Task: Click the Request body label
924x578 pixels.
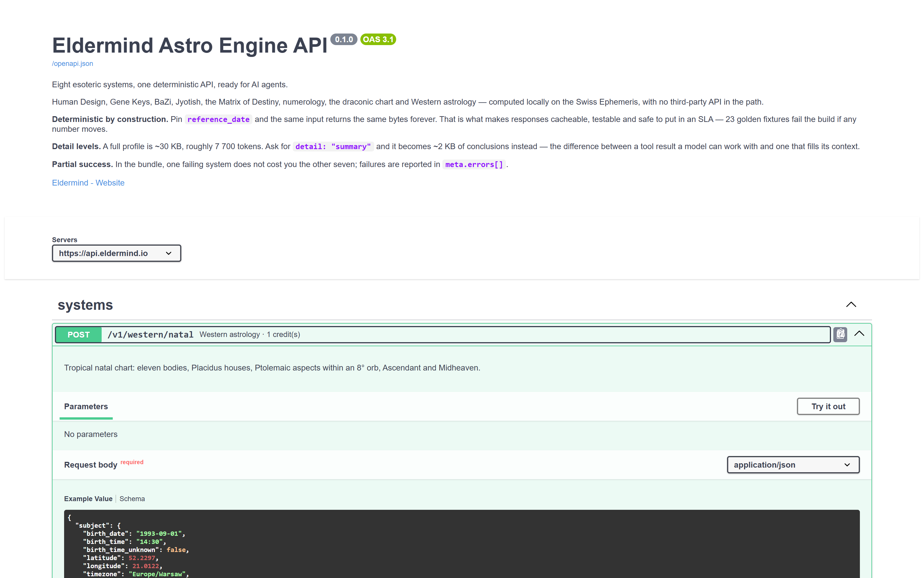Action: coord(90,465)
